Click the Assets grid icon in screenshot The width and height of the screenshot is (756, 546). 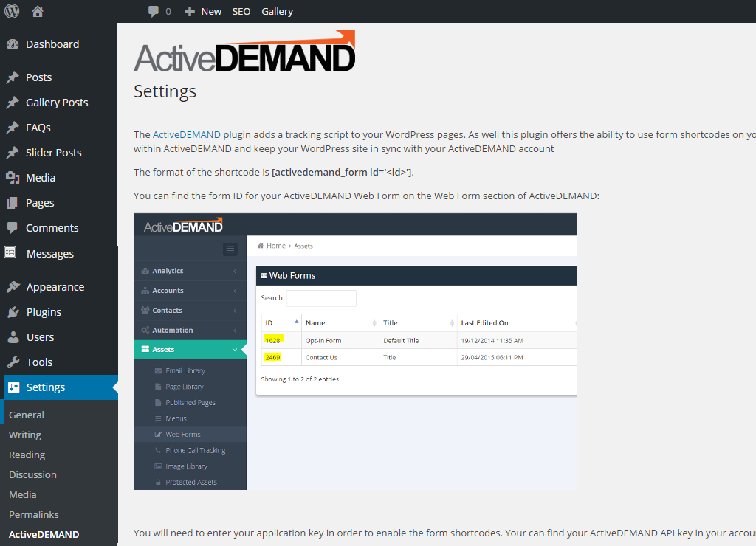coord(145,350)
